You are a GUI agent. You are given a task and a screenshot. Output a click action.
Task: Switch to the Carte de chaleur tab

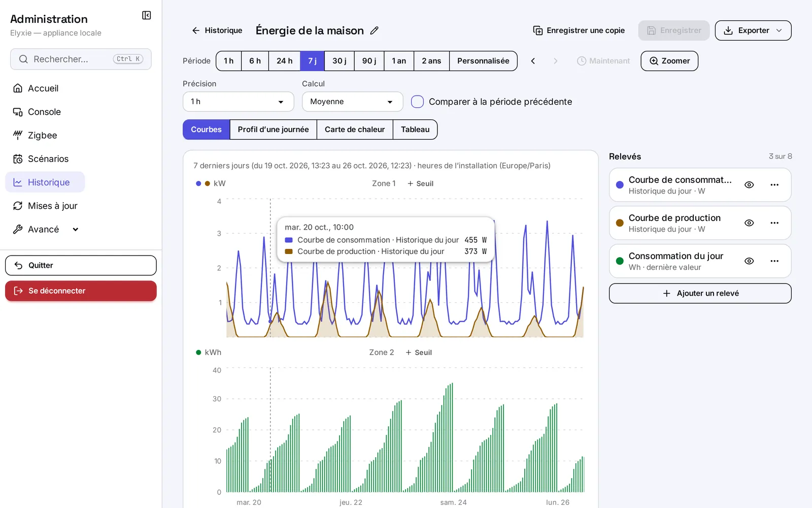(x=355, y=130)
